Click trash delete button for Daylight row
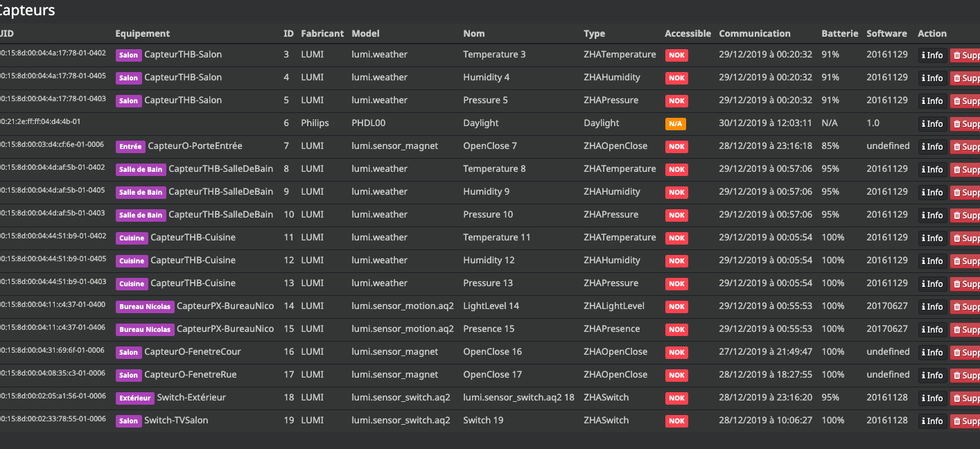The width and height of the screenshot is (980, 449). point(965,124)
